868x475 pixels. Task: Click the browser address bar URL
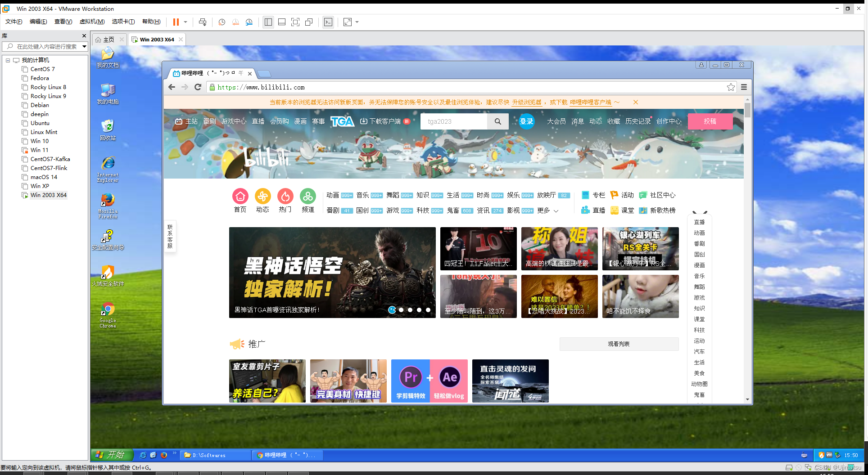261,87
